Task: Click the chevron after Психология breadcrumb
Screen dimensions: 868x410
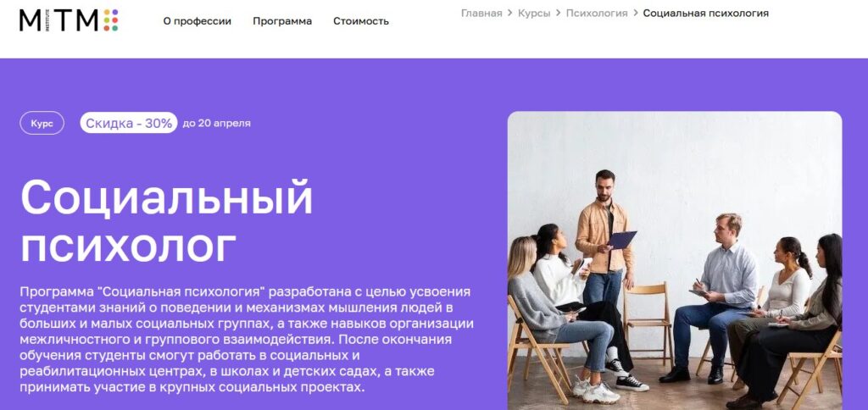Action: [636, 14]
